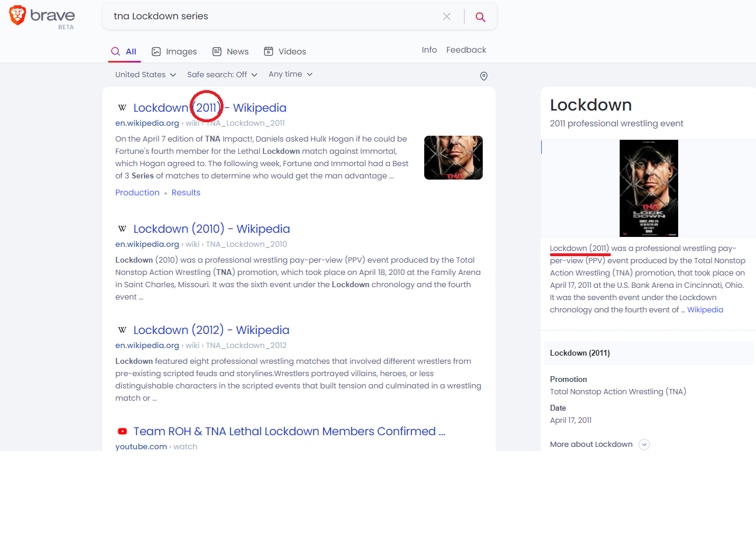The image size is (756, 537).
Task: Click the Promotion label
Action: coord(568,379)
